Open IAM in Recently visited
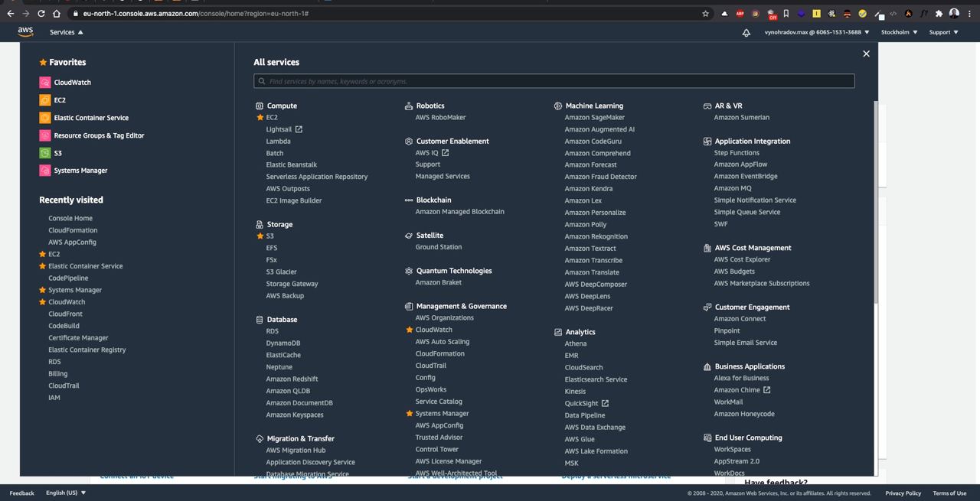The image size is (980, 501). click(x=54, y=398)
